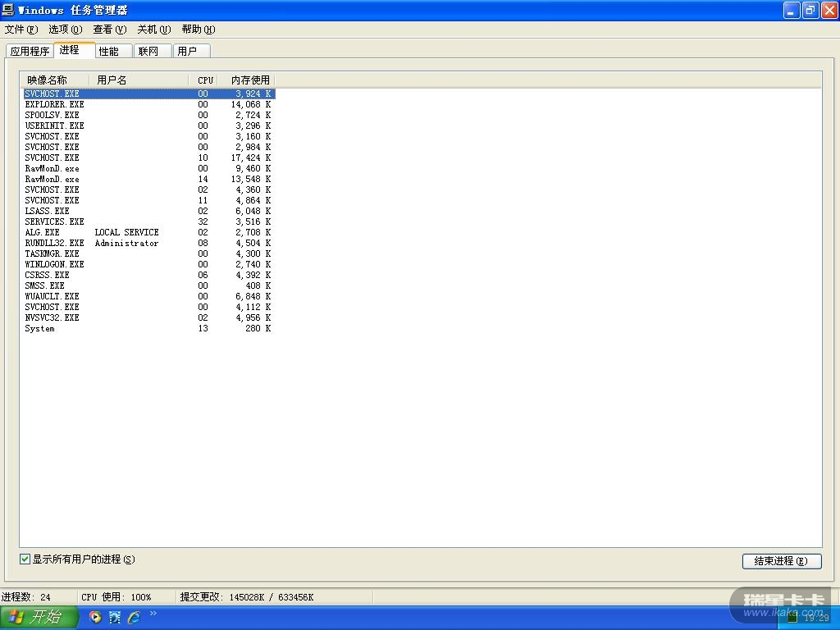This screenshot has width=840, height=630.
Task: Open the 关机(U) menu
Action: point(154,29)
